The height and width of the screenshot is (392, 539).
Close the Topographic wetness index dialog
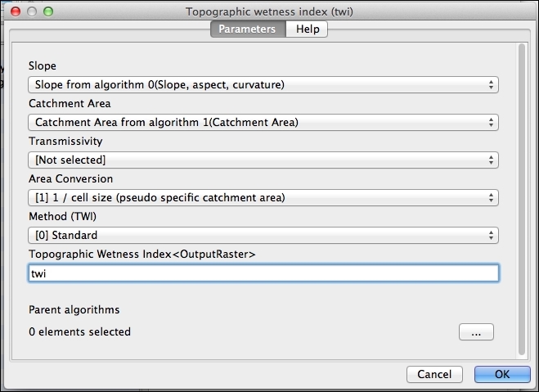coord(15,13)
